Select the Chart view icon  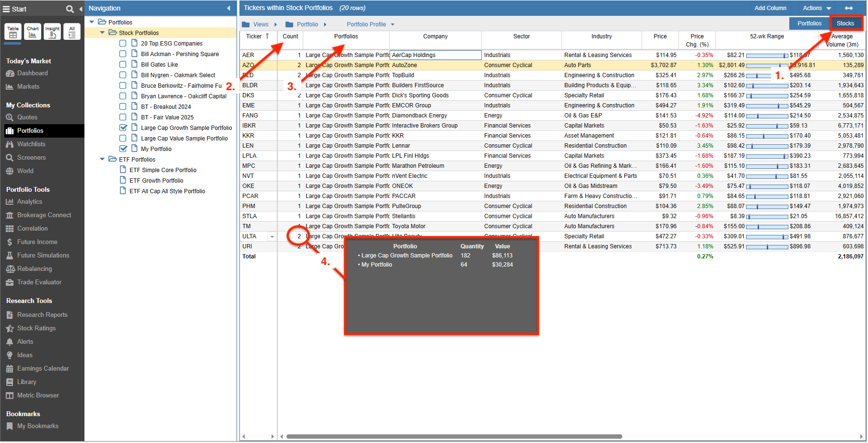(33, 32)
